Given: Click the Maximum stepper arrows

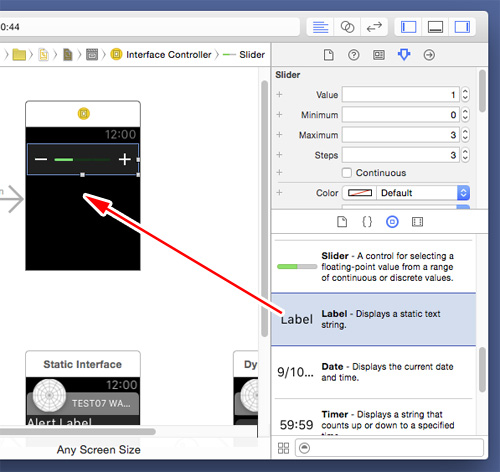Looking at the screenshot, I should coord(465,135).
